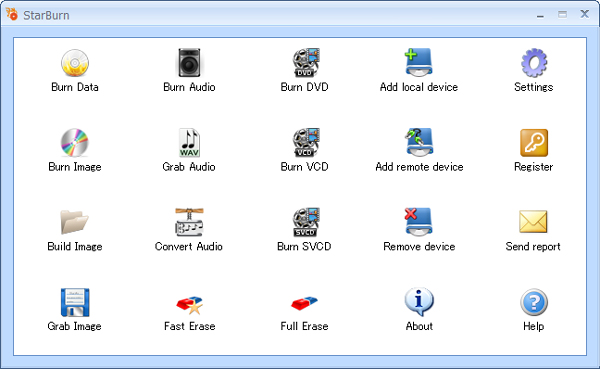Maximize the StarBurn window
This screenshot has width=600, height=369.
[x=562, y=15]
